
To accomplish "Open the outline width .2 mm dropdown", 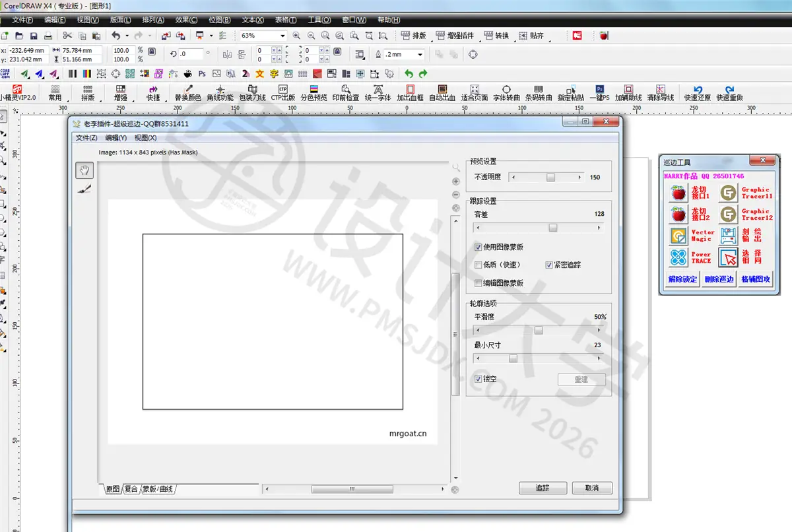I will tap(420, 55).
